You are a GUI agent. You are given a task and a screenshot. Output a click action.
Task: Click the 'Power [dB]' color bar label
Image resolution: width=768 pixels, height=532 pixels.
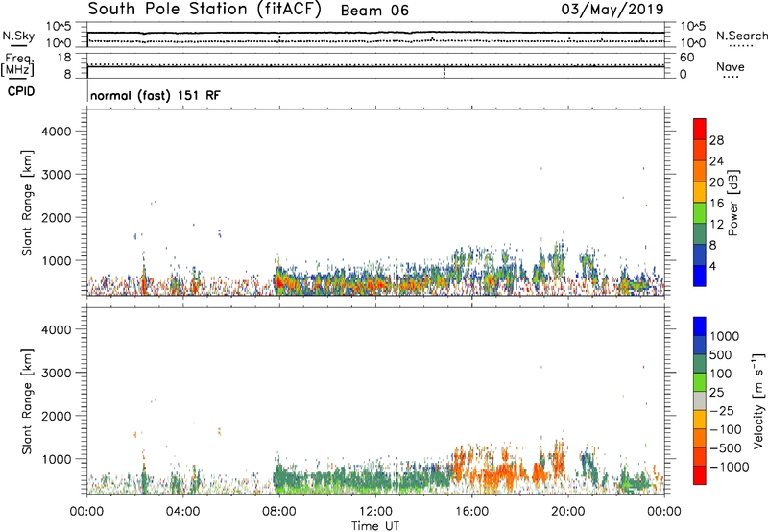pos(732,203)
